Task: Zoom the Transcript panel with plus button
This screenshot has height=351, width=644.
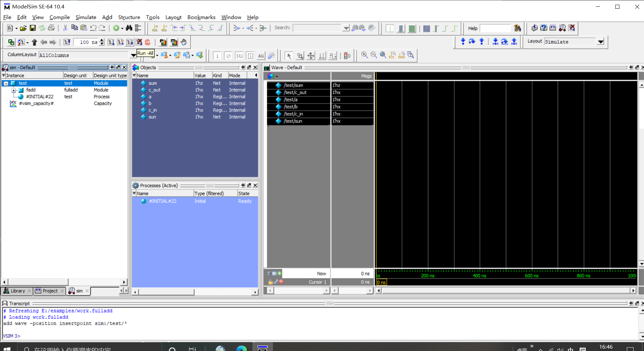Action: coord(631,303)
